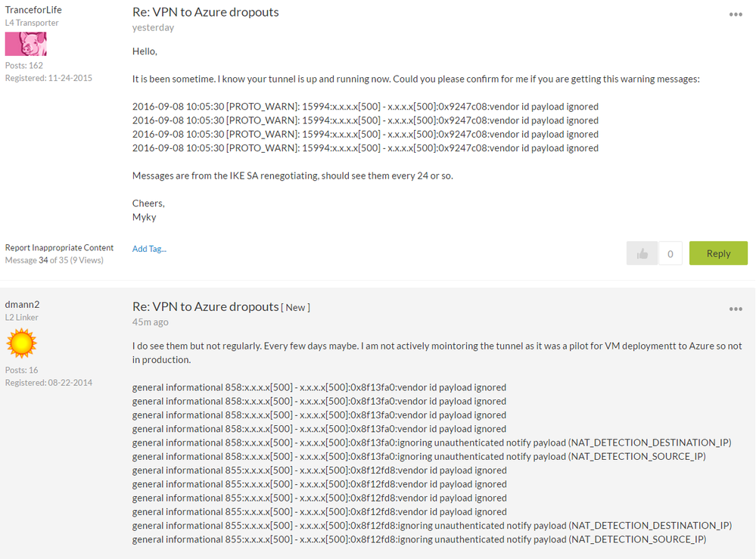Click the [ New ] post indicator
Viewport: 756px width, 559px height.
click(296, 307)
